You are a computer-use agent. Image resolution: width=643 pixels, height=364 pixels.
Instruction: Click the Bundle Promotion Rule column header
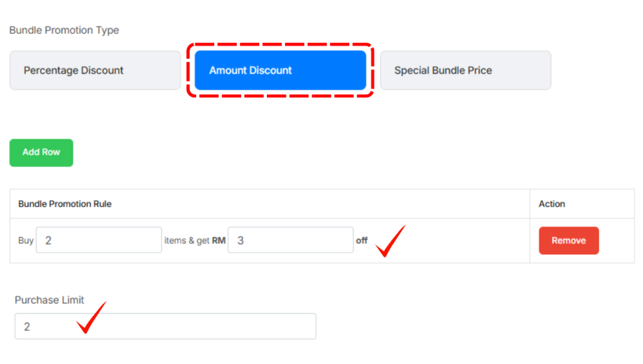point(65,204)
